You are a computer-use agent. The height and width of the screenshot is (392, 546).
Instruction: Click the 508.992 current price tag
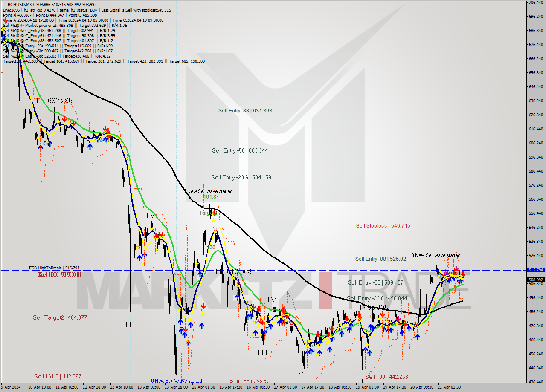[x=536, y=280]
